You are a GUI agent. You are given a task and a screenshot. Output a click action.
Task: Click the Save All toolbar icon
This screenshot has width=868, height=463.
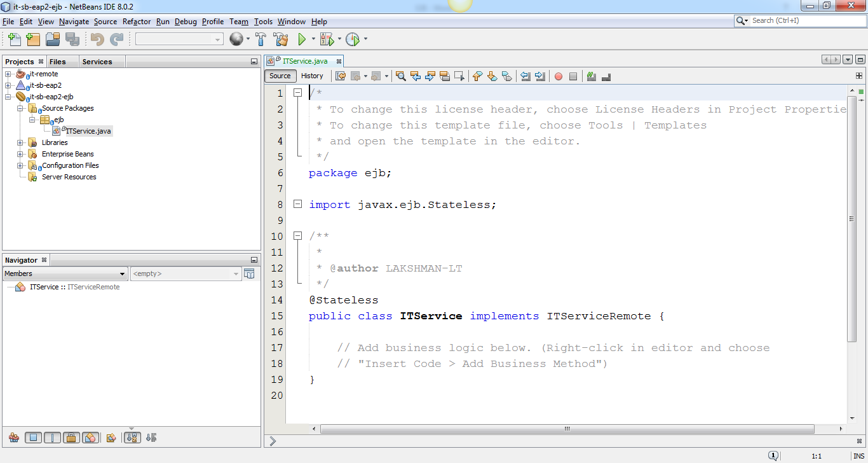pos(72,39)
